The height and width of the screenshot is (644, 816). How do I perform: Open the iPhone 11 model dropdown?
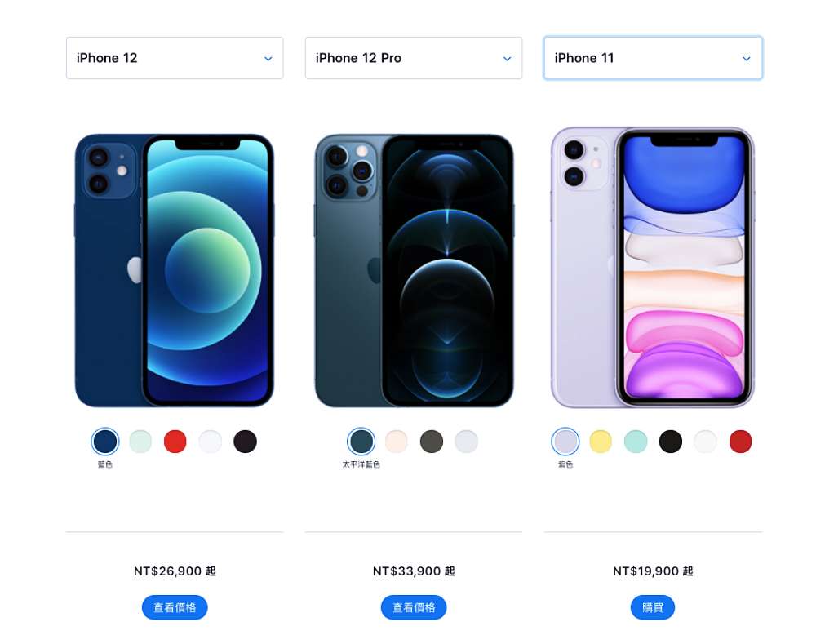[653, 58]
